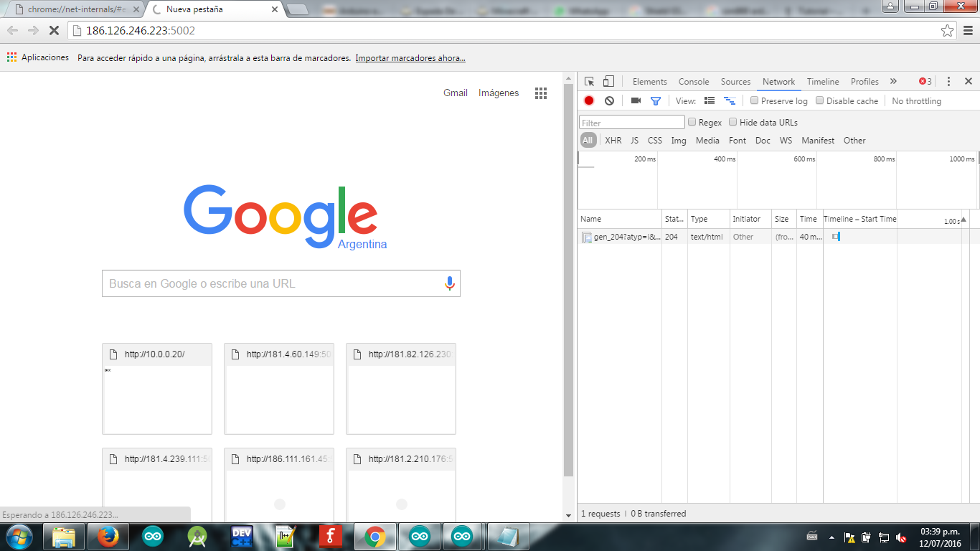Switch to the Sources tab
The width and height of the screenshot is (980, 551).
point(735,82)
